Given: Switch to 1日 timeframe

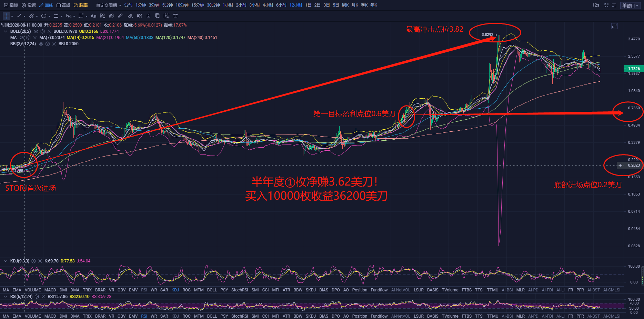Looking at the screenshot, I should pos(308,5).
